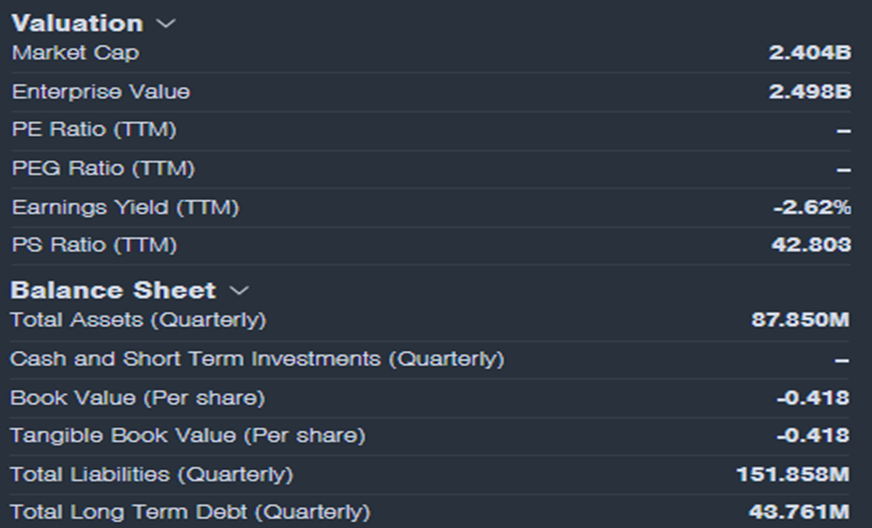Click the 2.404B market cap value

pos(810,53)
